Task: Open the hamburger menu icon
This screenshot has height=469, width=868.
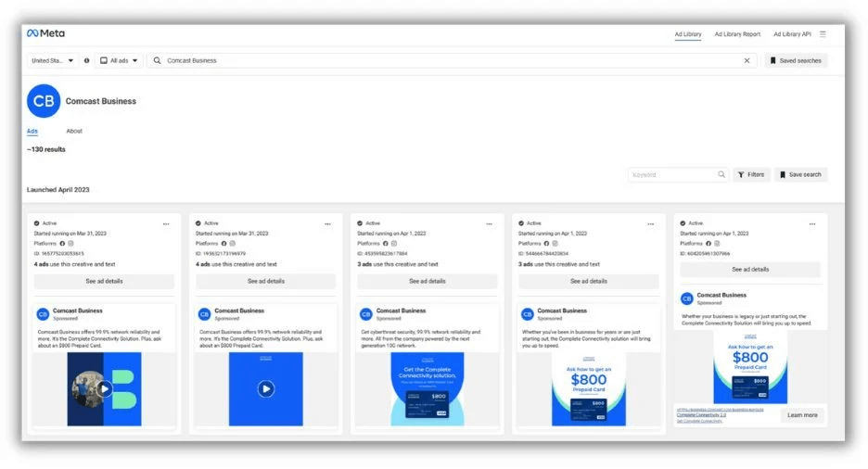Action: point(823,34)
